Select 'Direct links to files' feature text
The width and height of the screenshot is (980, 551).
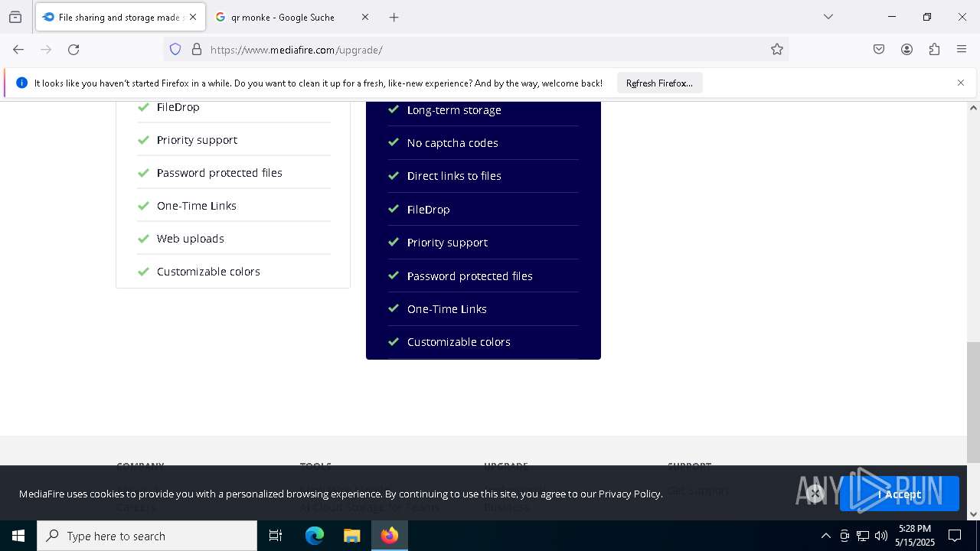coord(454,176)
